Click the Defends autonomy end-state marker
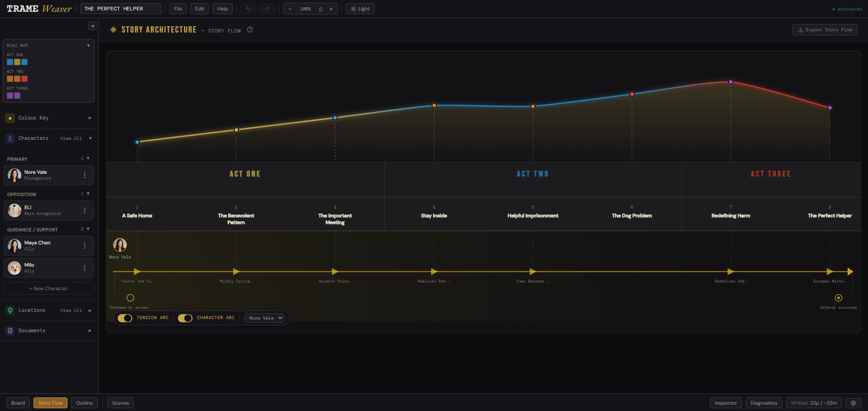Viewport: 868px width, 411px height. [839, 298]
